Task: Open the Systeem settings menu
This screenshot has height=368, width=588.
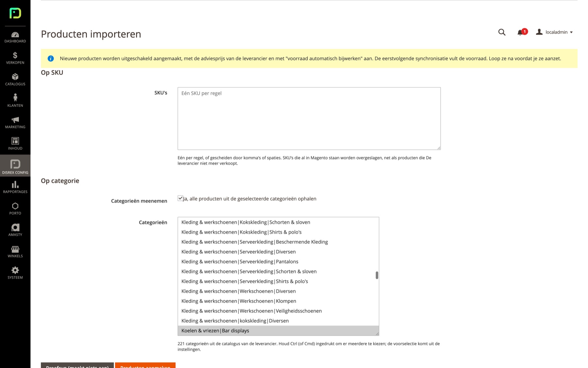Action: click(x=15, y=273)
